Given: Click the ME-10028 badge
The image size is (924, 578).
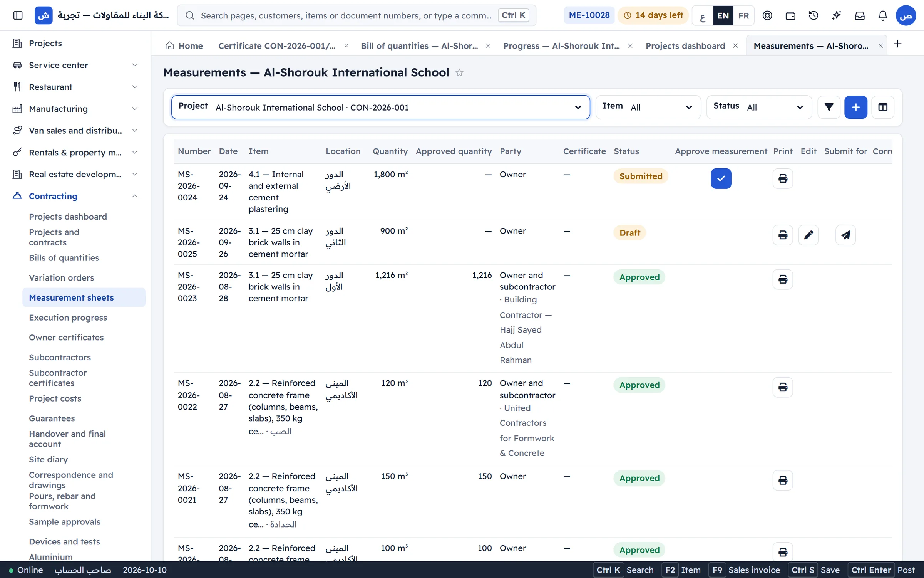Looking at the screenshot, I should click(589, 15).
